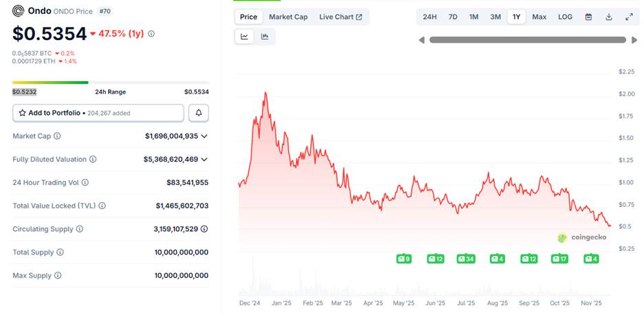The height and width of the screenshot is (315, 644).
Task: Expand Fully Diluted Valuation chevron
Action: click(204, 160)
